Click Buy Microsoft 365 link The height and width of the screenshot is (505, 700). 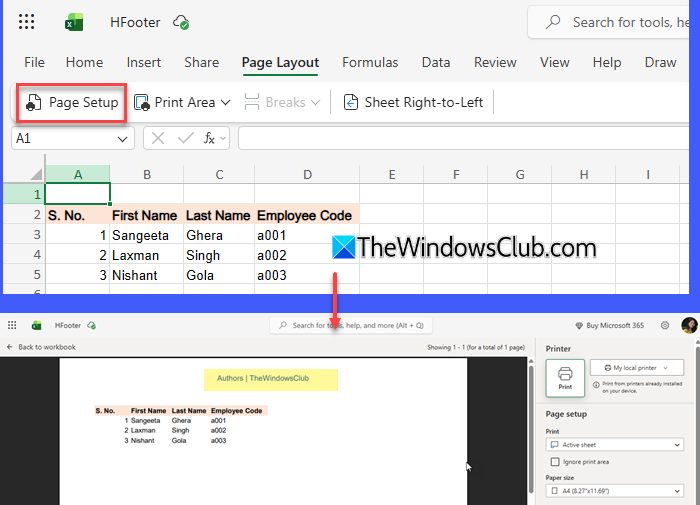pyautogui.click(x=609, y=326)
